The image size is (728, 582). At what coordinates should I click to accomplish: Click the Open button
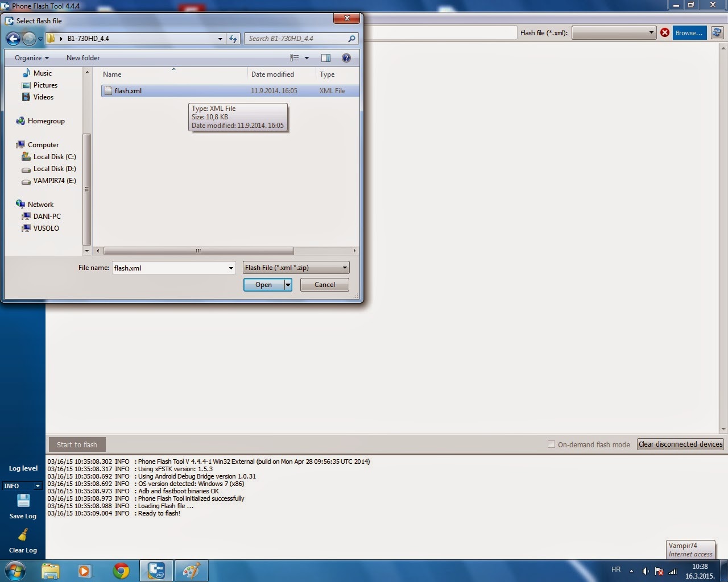(264, 285)
